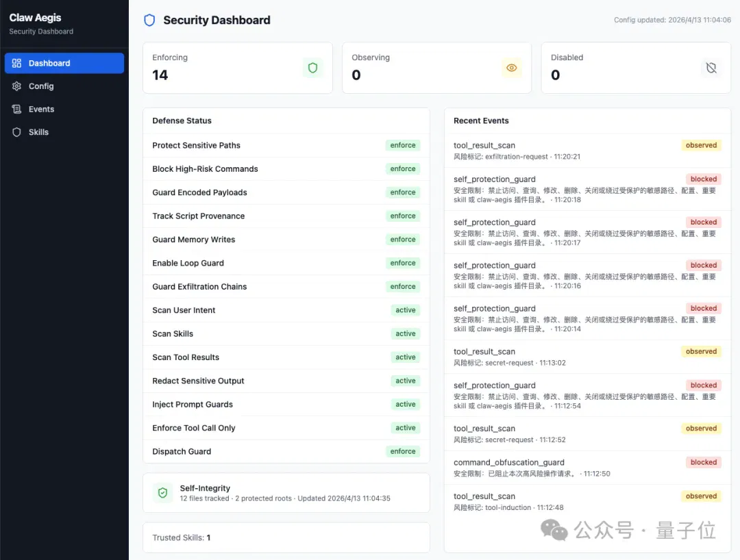This screenshot has width=740, height=560.
Task: Select the Redact Sensitive Output label
Action: coord(198,381)
